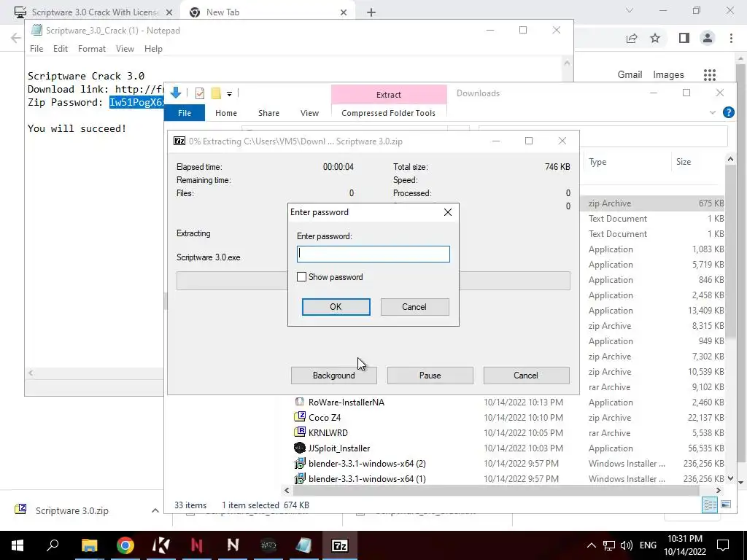
Task: Sort files by Type column
Action: click(x=597, y=162)
